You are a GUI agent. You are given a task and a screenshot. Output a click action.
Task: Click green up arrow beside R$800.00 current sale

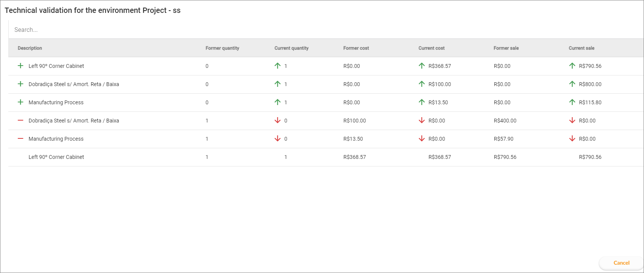[x=572, y=84]
